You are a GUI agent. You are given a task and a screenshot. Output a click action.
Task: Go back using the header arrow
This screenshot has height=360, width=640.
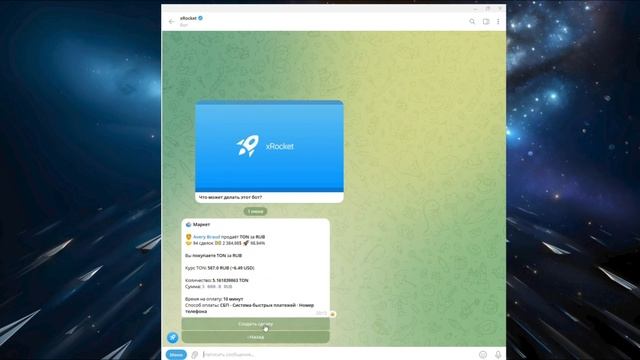[x=171, y=22]
